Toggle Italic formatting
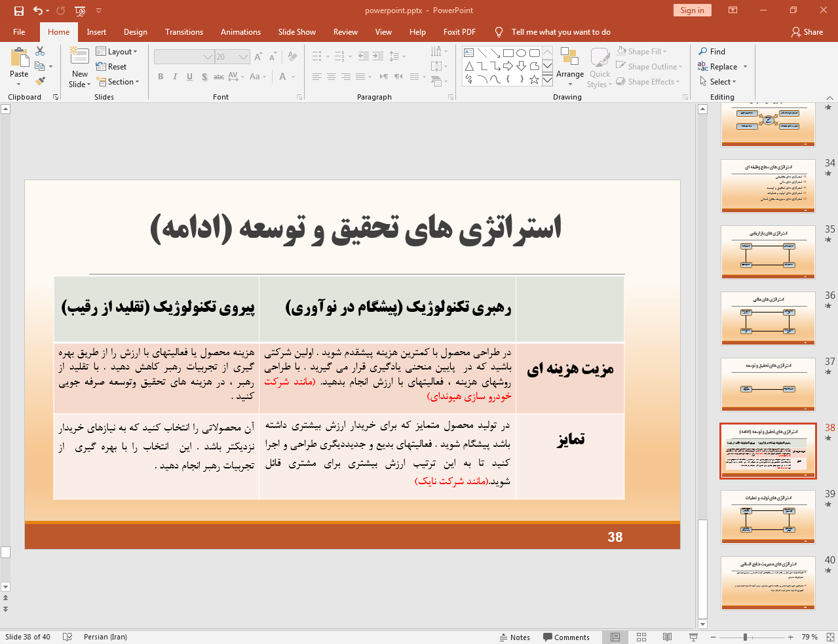The height and width of the screenshot is (644, 838). (x=175, y=77)
